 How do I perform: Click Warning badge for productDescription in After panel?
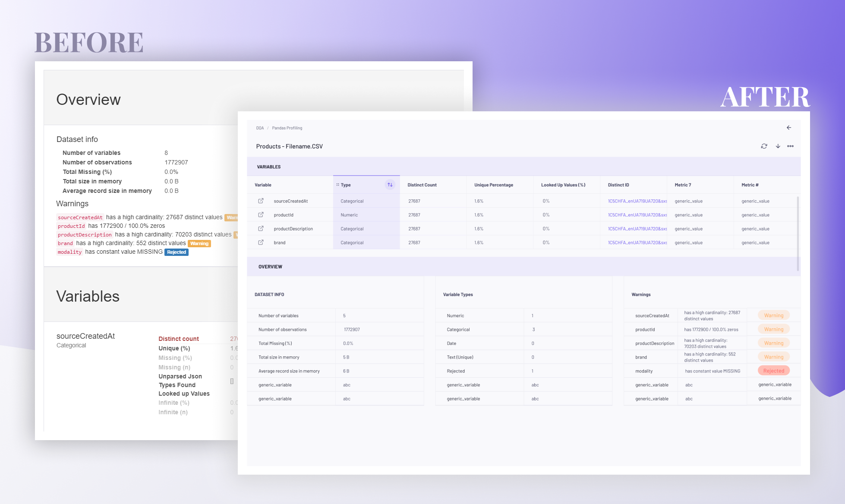[773, 343]
